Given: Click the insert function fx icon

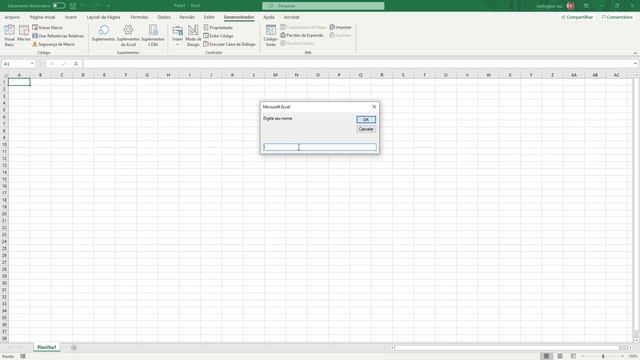Looking at the screenshot, I should pos(76,64).
